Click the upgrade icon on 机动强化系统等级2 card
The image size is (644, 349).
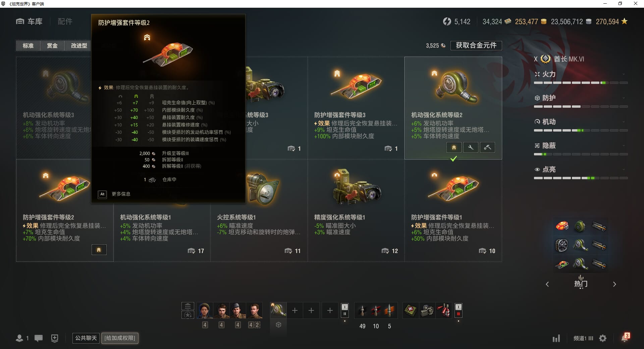point(454,147)
